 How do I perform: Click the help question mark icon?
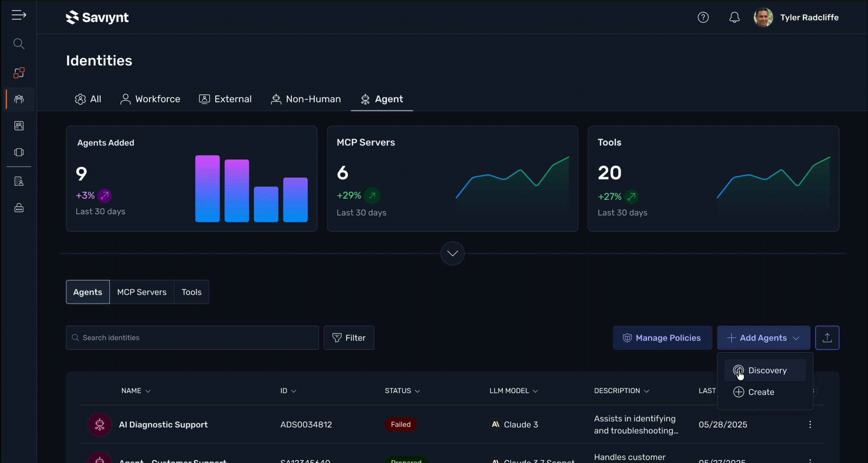pyautogui.click(x=703, y=17)
